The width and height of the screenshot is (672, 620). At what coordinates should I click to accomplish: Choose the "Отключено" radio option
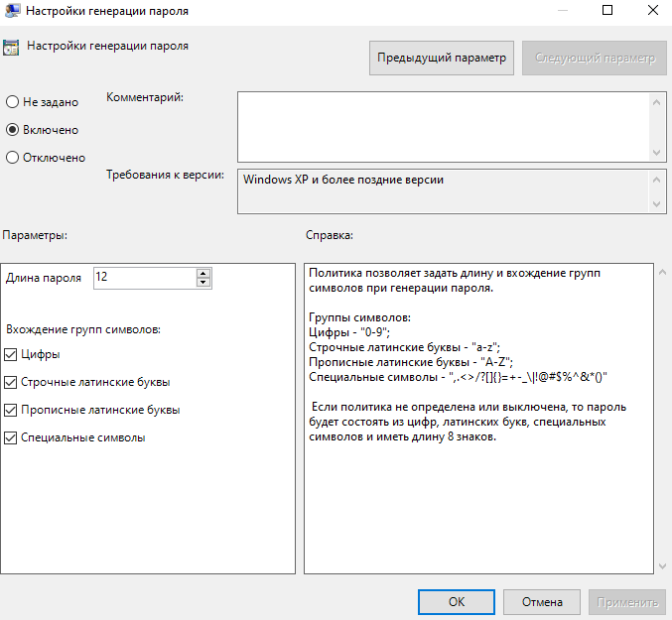[12, 157]
